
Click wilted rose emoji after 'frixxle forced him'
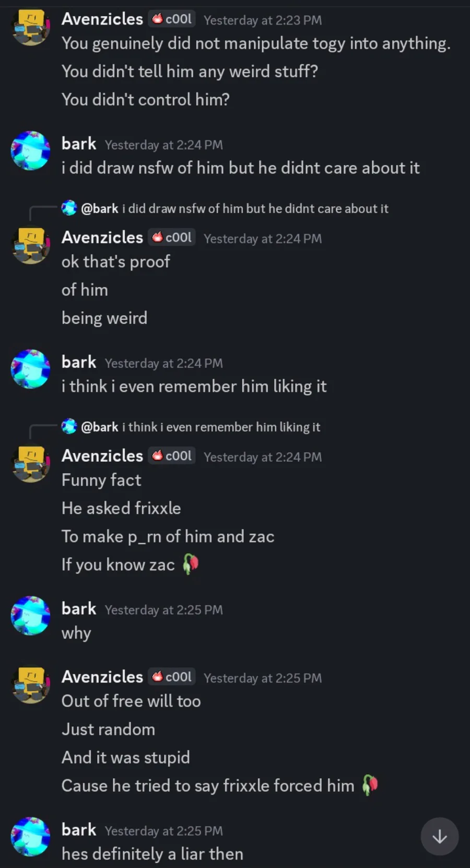point(370,785)
